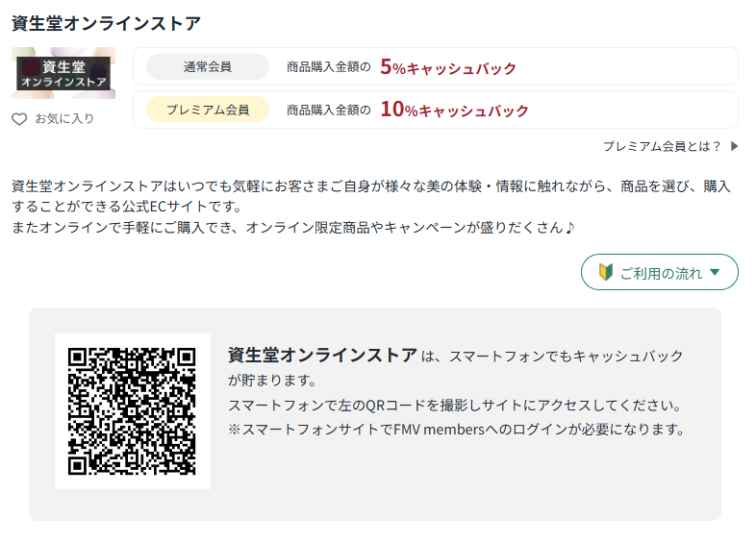The width and height of the screenshot is (756, 543).
Task: Click the FMV members login note
Action: point(456,430)
